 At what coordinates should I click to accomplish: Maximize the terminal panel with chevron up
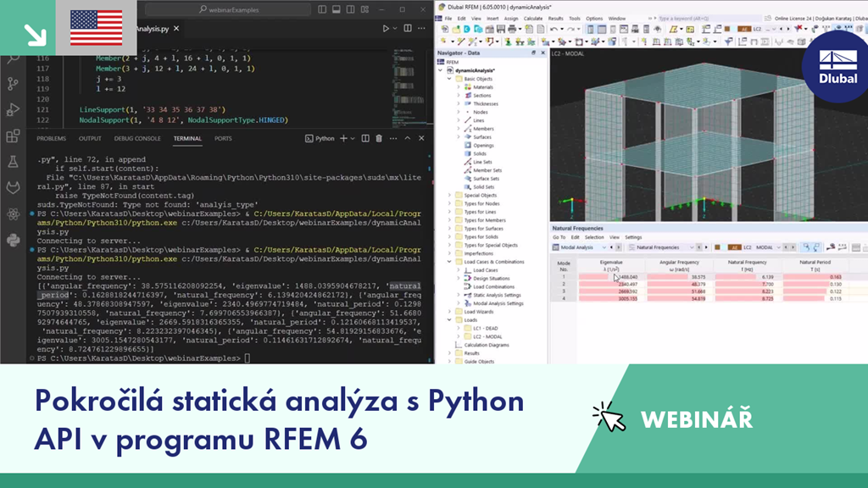pyautogui.click(x=408, y=138)
